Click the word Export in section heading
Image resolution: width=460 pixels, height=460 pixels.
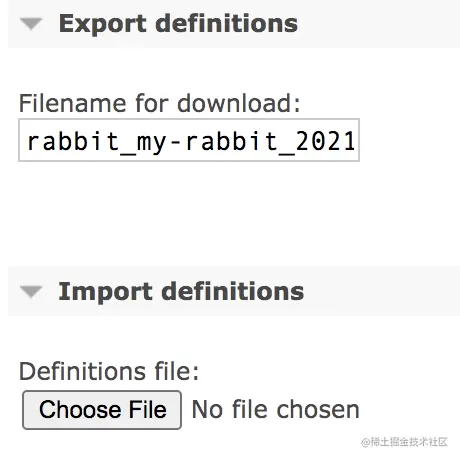[x=103, y=24]
